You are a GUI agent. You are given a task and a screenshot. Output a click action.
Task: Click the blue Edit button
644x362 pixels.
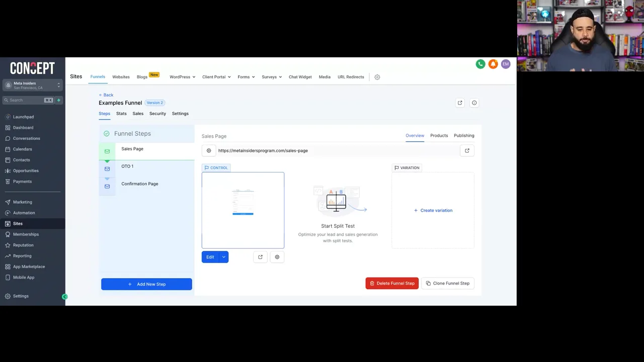210,257
